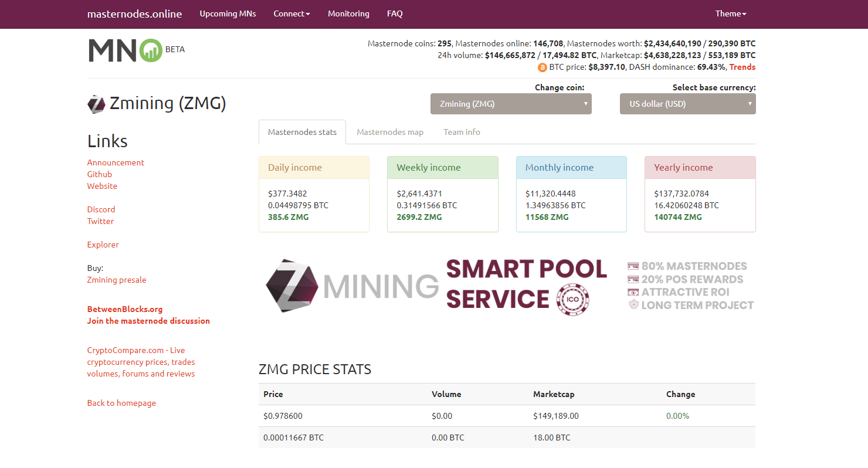This screenshot has width=868, height=468.
Task: Click the 2699.2 ZMG weekly value
Action: 419,217
